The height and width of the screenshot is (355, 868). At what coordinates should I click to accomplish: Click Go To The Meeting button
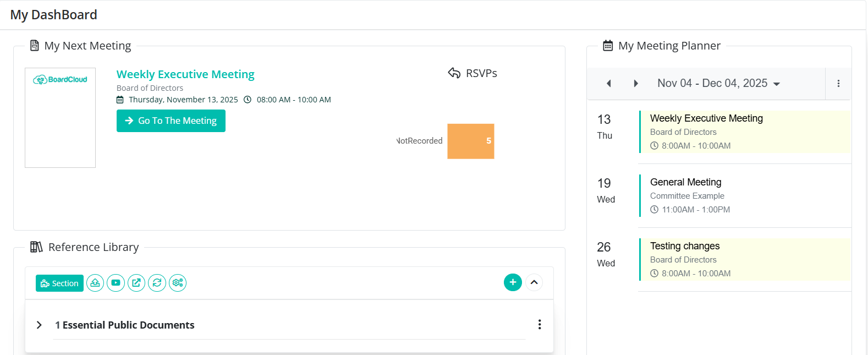[x=171, y=121]
